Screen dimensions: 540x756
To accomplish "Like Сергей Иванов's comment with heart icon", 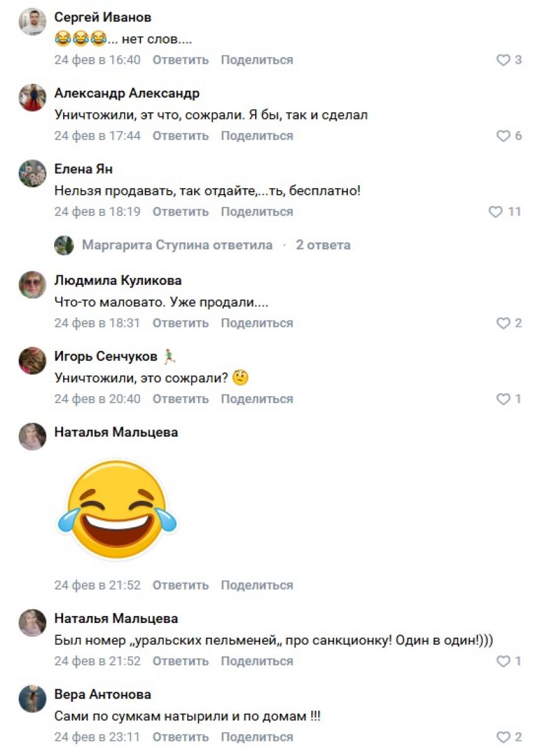I will [x=503, y=60].
